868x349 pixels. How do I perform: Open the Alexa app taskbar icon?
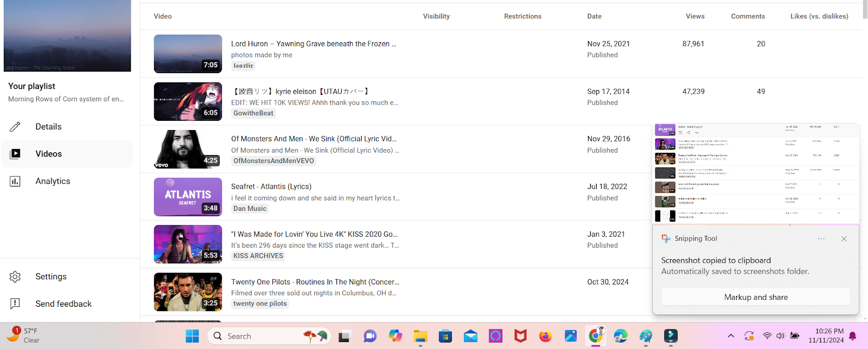coord(495,336)
